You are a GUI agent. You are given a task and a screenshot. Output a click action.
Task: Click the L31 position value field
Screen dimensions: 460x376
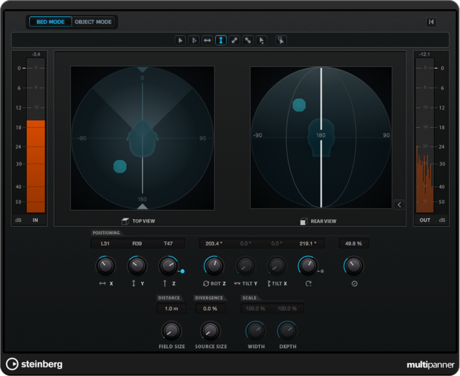point(105,244)
